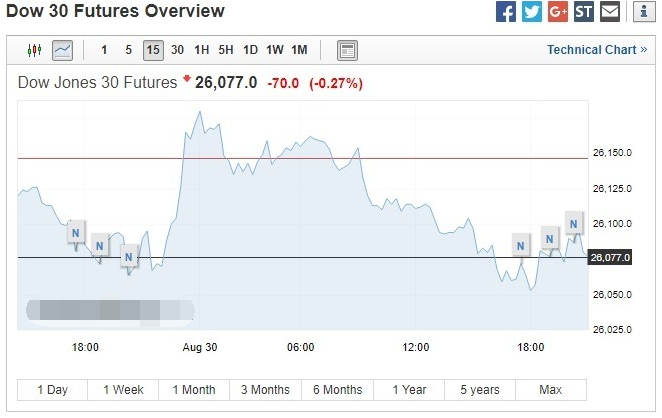662x418 pixels.
Task: Share the chart on Facebook
Action: [x=506, y=11]
